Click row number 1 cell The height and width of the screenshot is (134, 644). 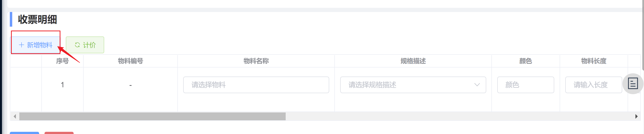click(x=63, y=85)
